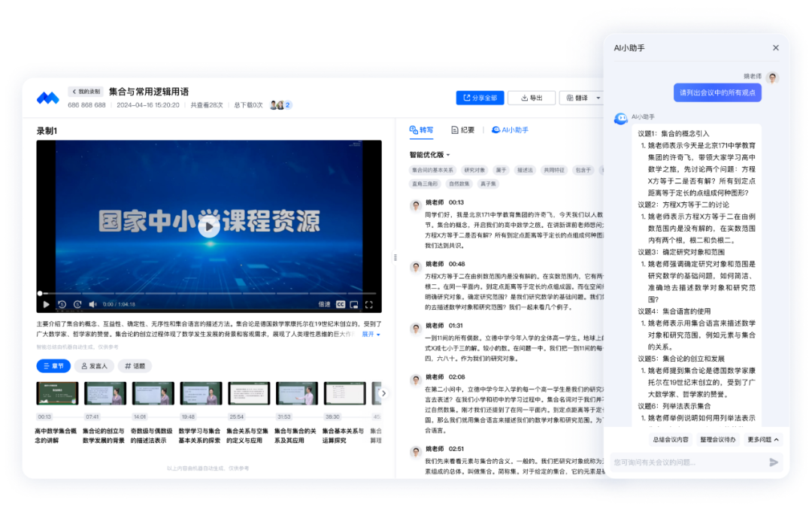This screenshot has width=812, height=512.
Task: Click the 25:54 timeline marker
Action: pos(236,417)
